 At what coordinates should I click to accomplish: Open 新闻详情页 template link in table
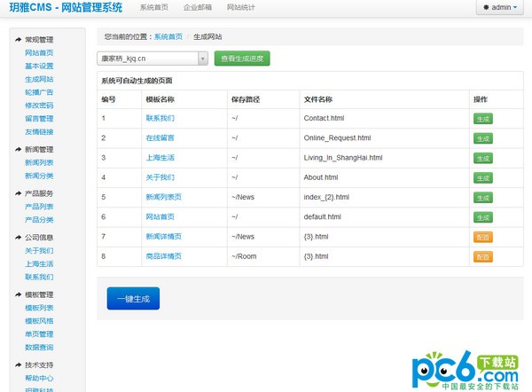coord(163,236)
